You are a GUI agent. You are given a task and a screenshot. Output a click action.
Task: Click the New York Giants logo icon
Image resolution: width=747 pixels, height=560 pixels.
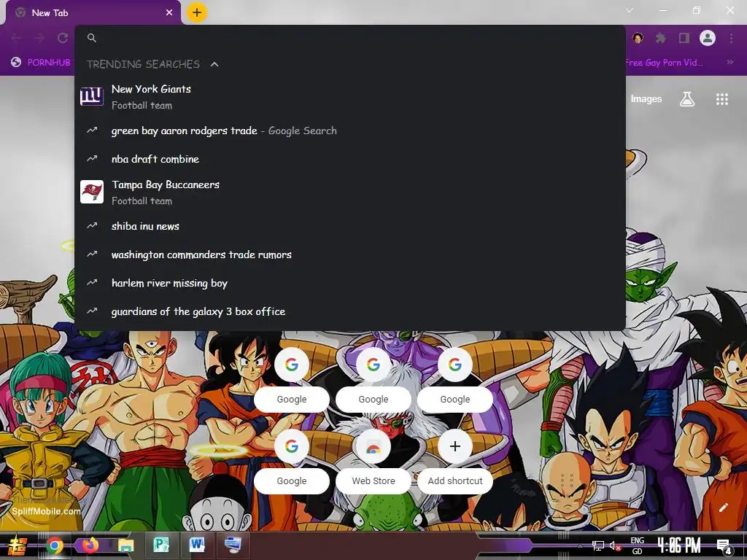tap(92, 97)
